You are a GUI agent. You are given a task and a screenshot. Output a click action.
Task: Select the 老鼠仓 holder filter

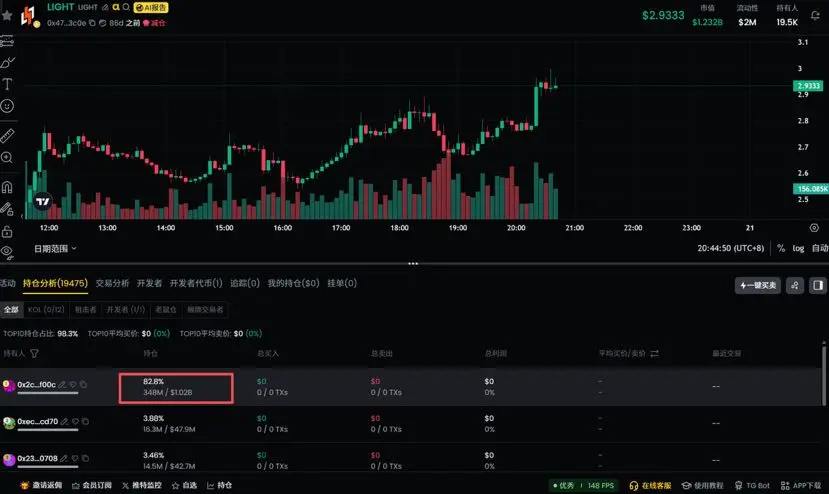click(x=165, y=310)
